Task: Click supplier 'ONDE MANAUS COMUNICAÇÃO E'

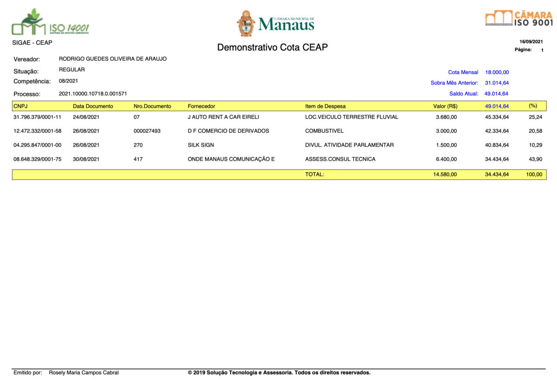Action: (x=231, y=159)
